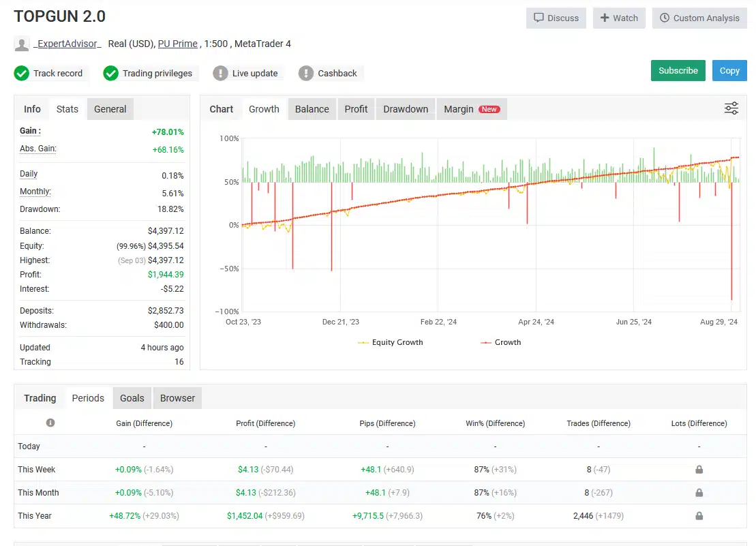Click the Tracking count 16
Viewport: 756px width, 546px height.
point(179,361)
